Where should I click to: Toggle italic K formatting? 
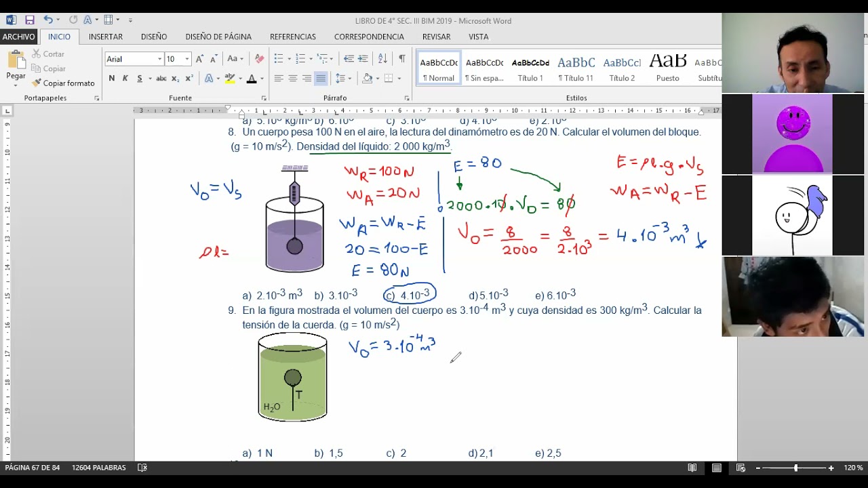125,79
